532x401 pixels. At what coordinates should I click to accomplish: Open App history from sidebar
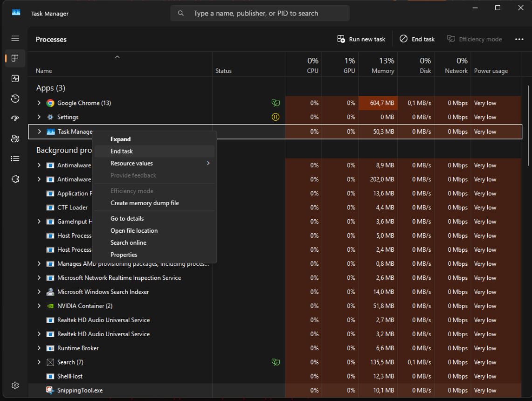coord(15,98)
